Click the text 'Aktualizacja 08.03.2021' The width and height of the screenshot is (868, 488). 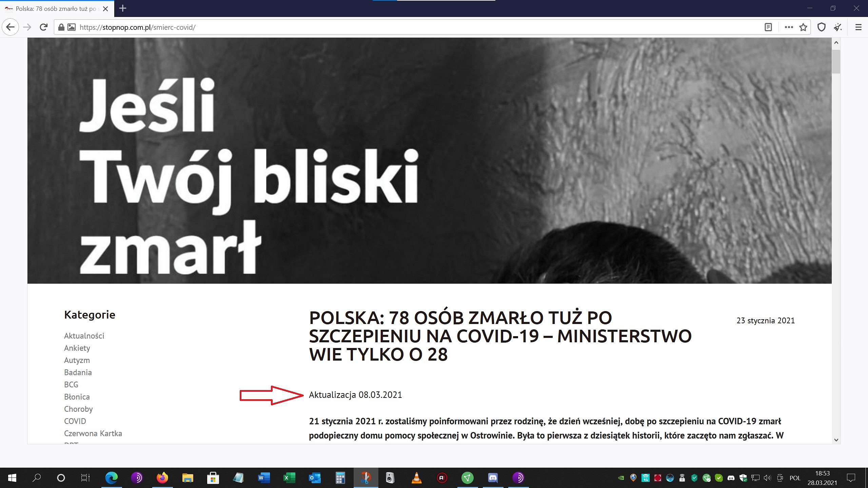(x=355, y=395)
